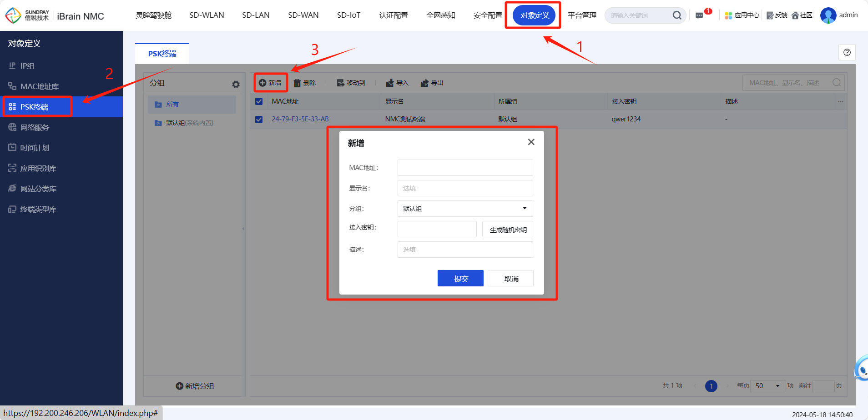
Task: Open MAC link 24-79-F3-5E-33-AB
Action: click(x=300, y=119)
